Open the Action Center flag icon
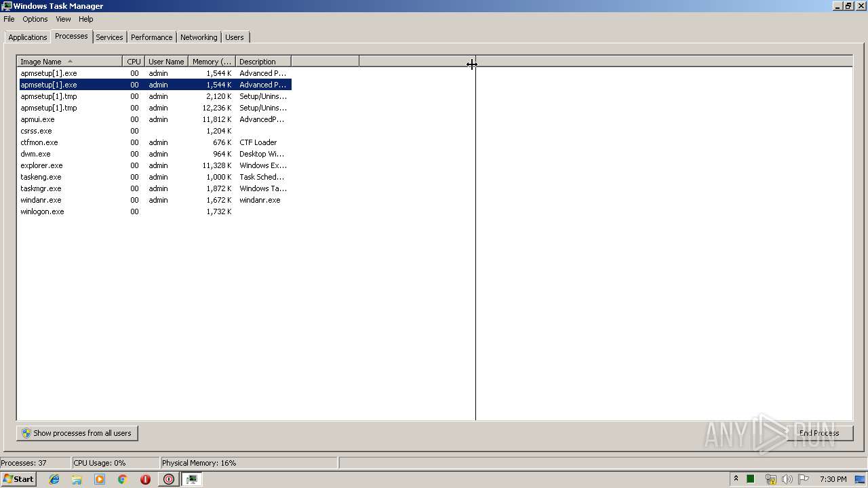868x488 pixels. coord(804,479)
